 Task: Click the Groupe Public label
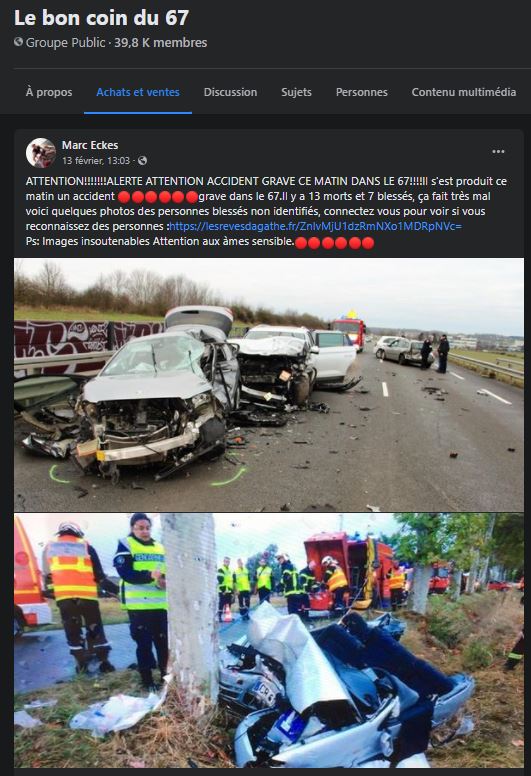click(65, 43)
